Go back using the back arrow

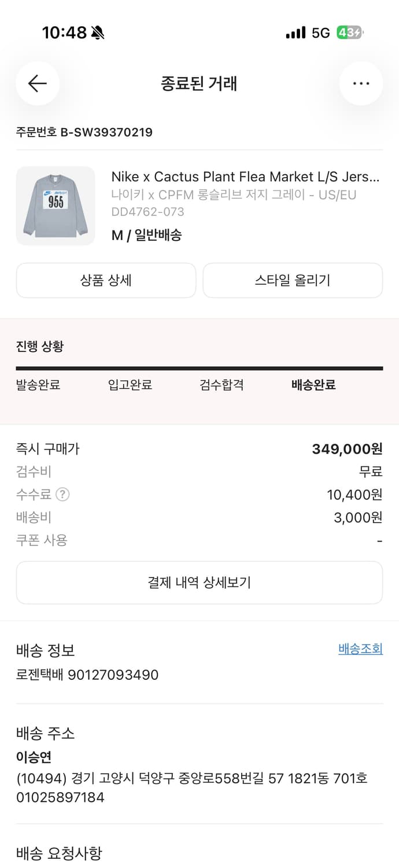[37, 83]
